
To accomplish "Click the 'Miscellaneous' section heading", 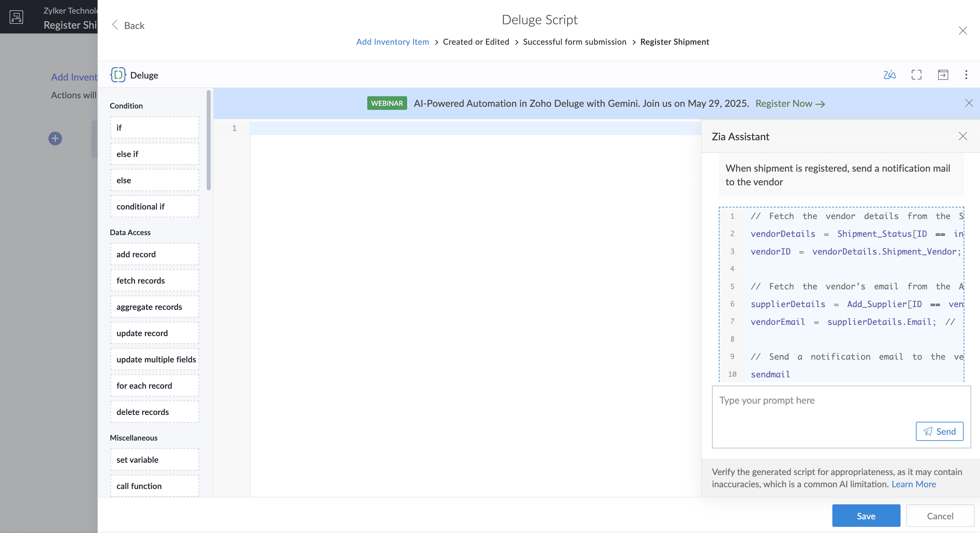I will pyautogui.click(x=134, y=437).
